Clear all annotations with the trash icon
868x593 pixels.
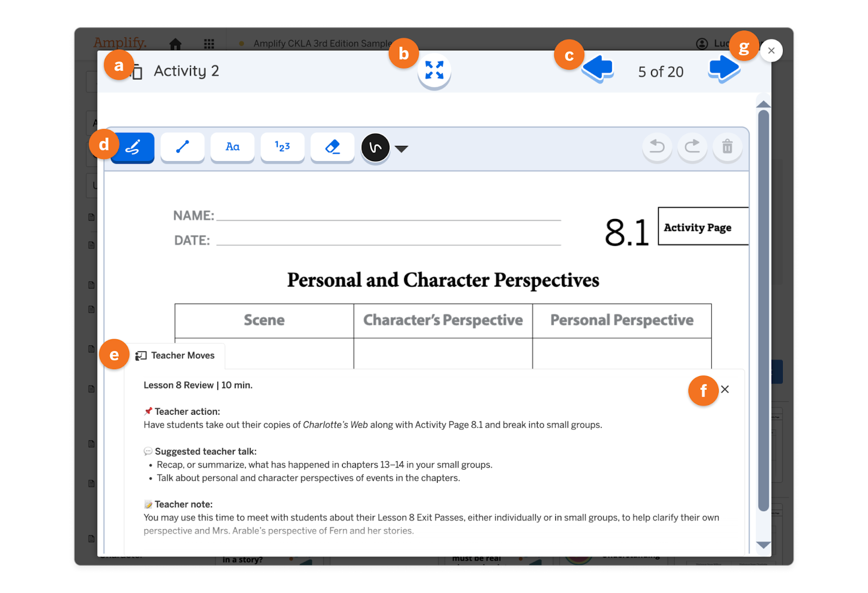coord(727,147)
